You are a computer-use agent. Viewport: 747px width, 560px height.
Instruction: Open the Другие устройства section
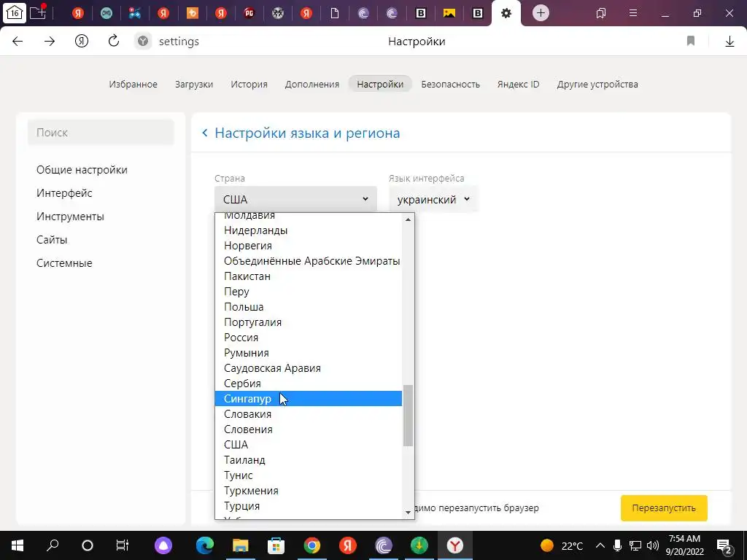tap(597, 85)
